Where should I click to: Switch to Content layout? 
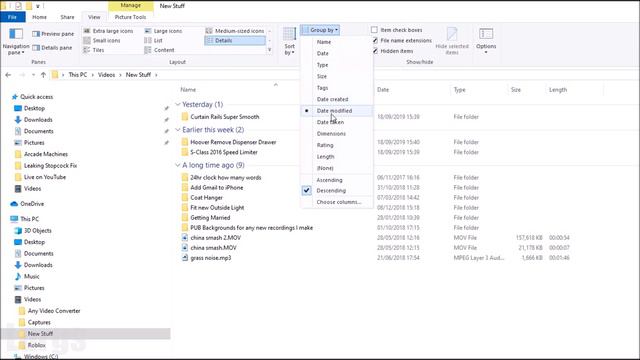(160, 50)
